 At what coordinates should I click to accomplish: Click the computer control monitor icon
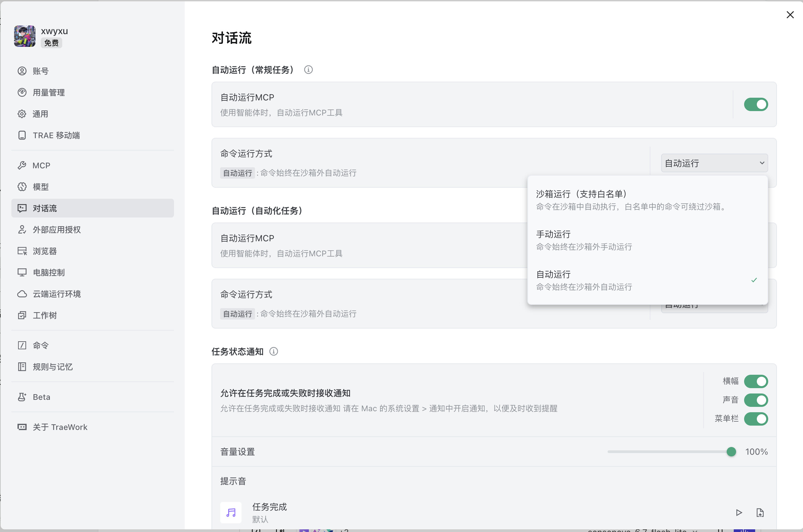tap(22, 272)
